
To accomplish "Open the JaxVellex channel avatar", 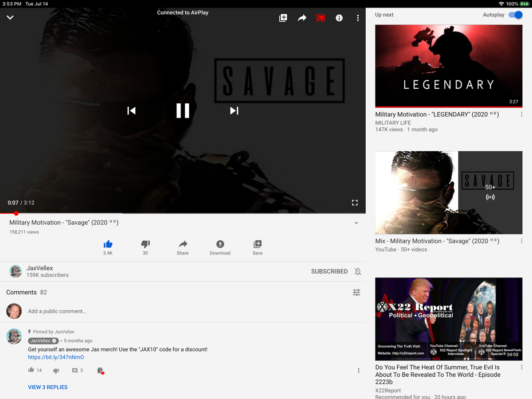I will click(x=16, y=271).
